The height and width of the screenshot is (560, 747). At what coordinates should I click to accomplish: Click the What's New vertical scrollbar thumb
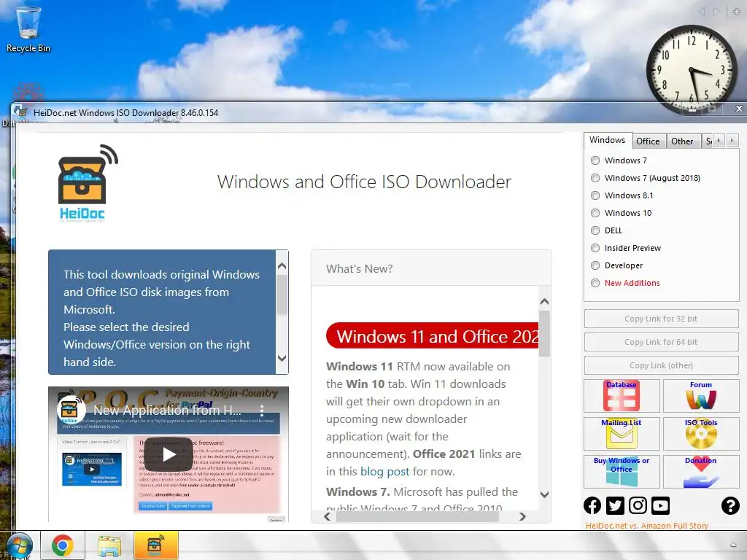544,333
